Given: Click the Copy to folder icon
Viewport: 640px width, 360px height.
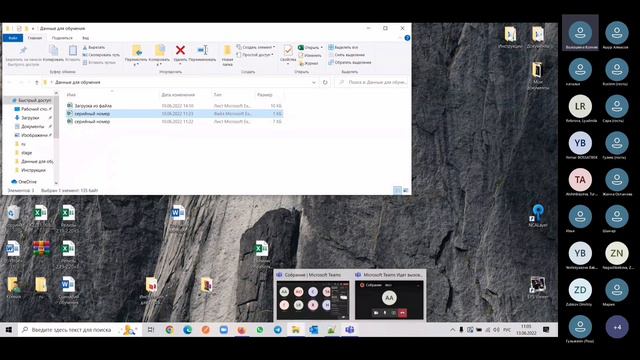Looking at the screenshot, I should point(159,51).
